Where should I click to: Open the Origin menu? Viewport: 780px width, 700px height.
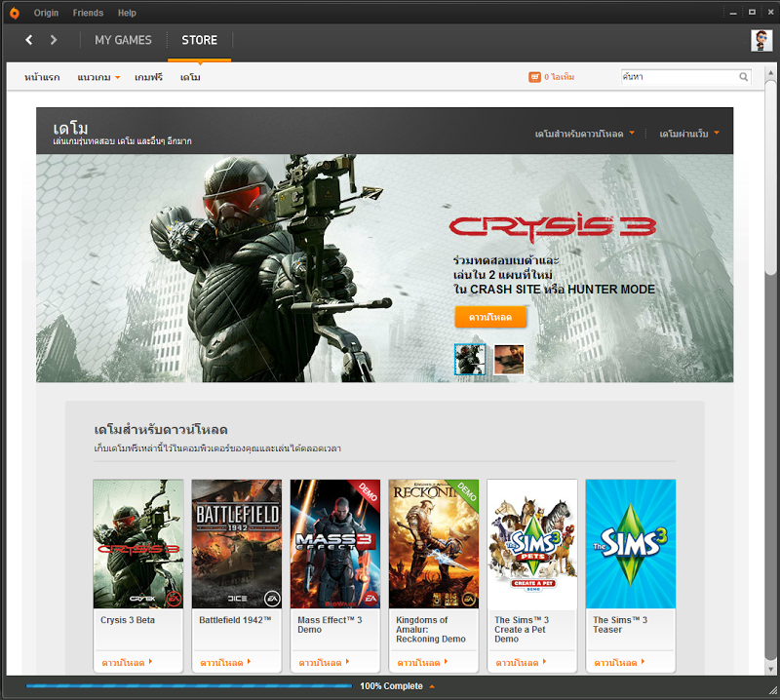click(46, 13)
